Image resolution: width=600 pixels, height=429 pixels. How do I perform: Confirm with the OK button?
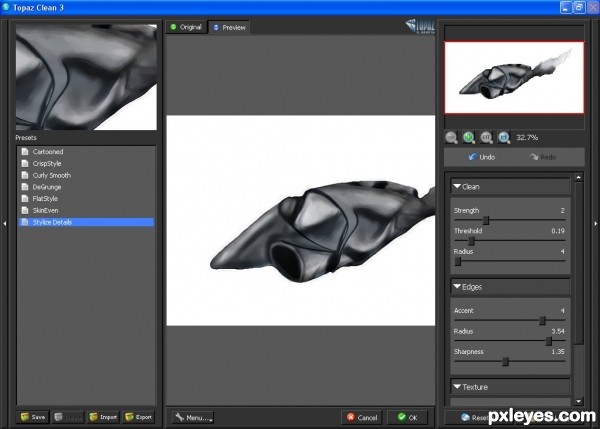pos(408,418)
